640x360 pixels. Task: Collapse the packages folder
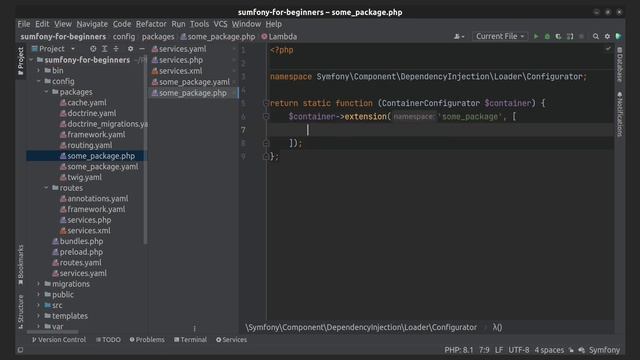[47, 92]
